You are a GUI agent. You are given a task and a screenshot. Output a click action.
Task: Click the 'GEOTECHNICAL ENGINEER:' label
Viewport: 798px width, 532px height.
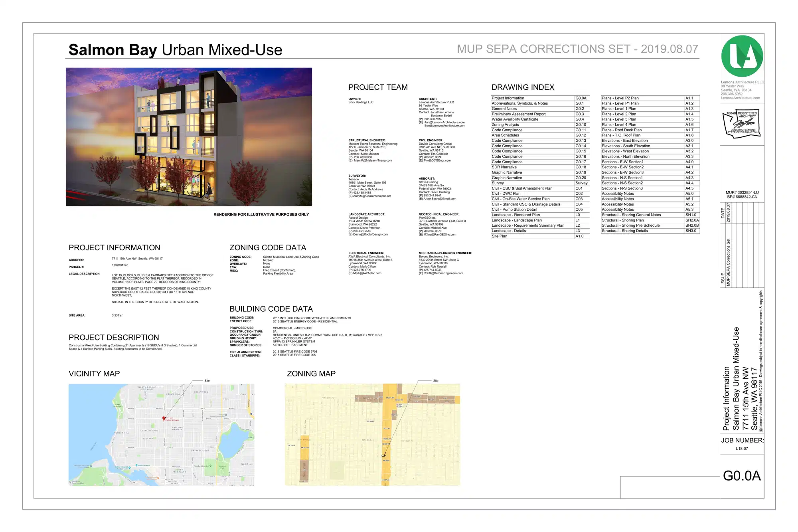click(439, 214)
